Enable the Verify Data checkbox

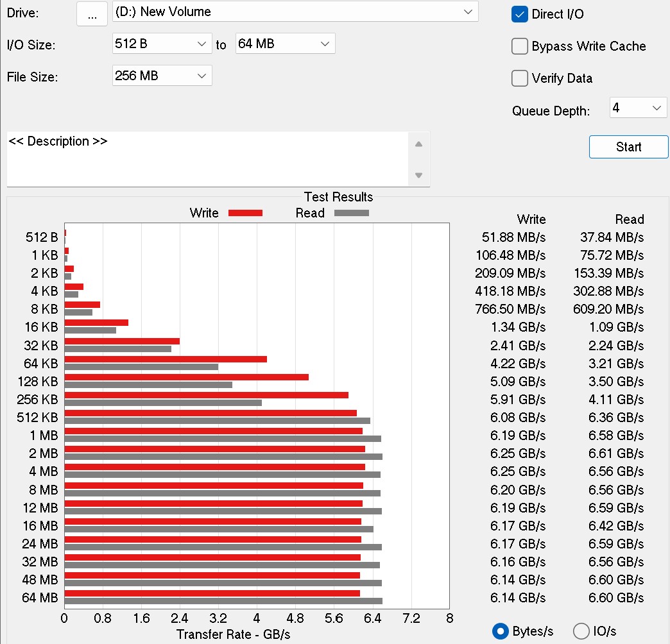[520, 78]
